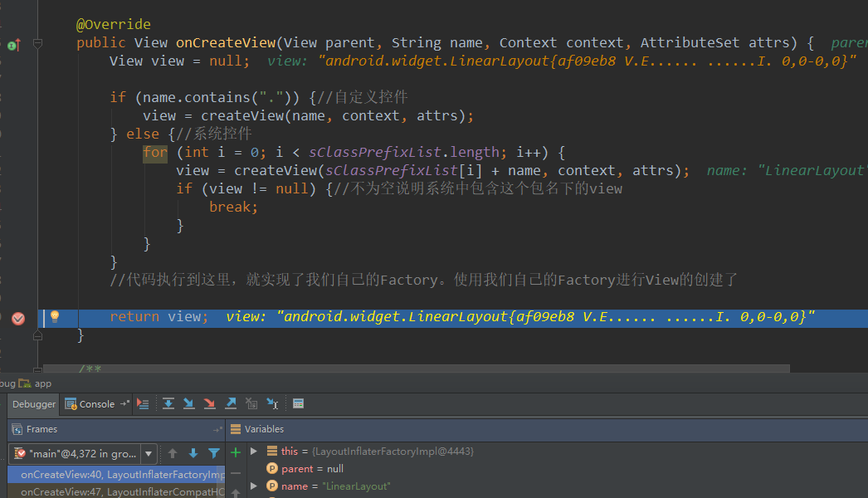Click the inline view value hint on return line

click(x=520, y=317)
